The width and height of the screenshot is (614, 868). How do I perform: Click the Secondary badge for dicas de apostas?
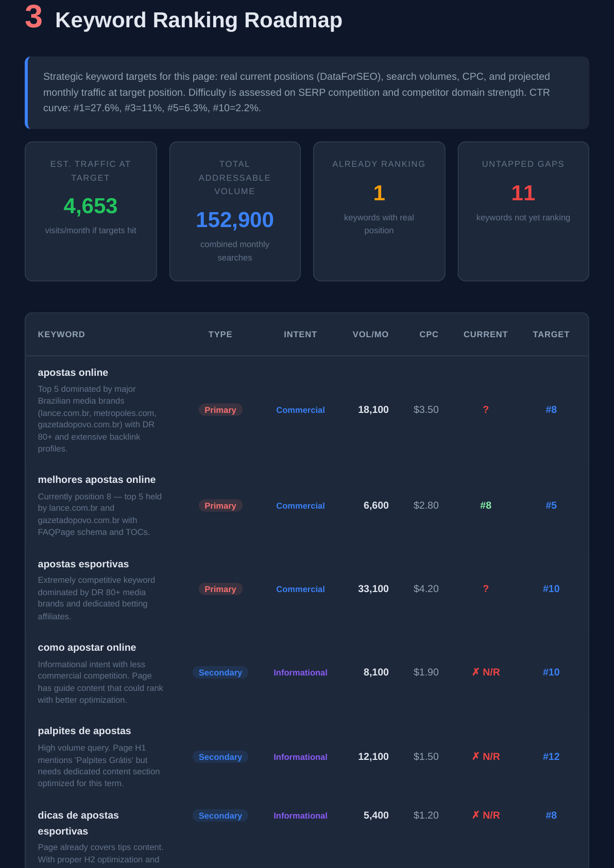tap(220, 815)
